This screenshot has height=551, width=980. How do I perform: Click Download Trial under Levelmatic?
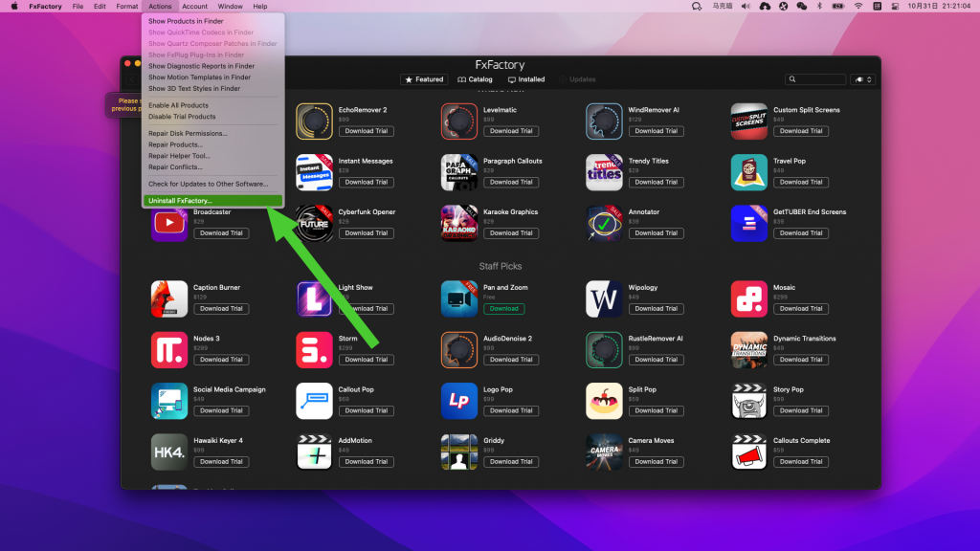tap(511, 131)
